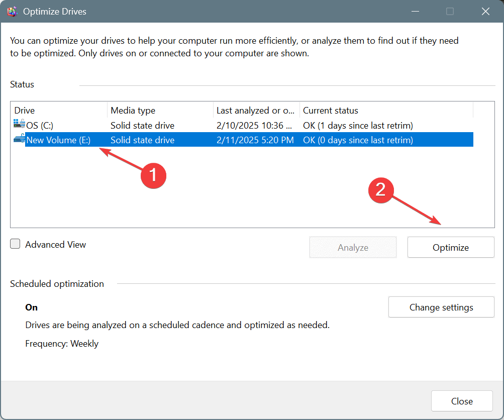Close window using title bar X
The height and width of the screenshot is (420, 504).
485,12
